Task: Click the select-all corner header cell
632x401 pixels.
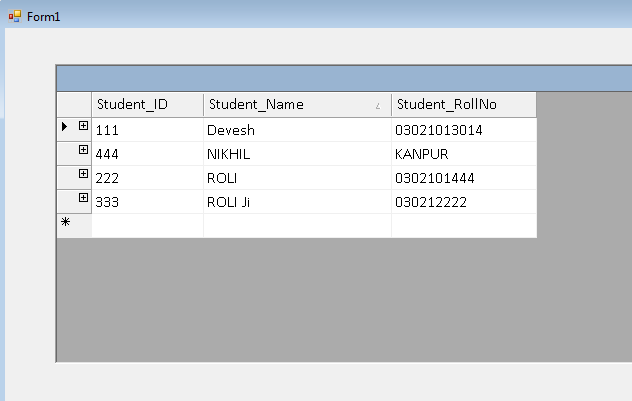Action: 74,105
